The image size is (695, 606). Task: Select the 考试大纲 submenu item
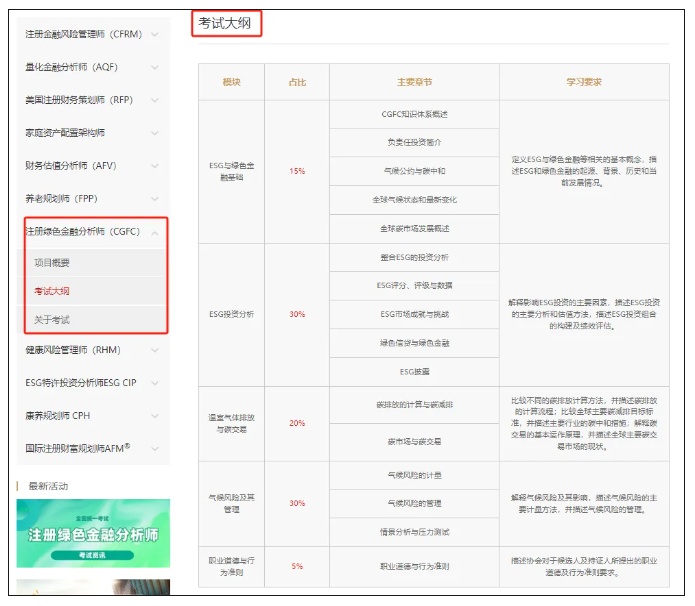[52, 291]
